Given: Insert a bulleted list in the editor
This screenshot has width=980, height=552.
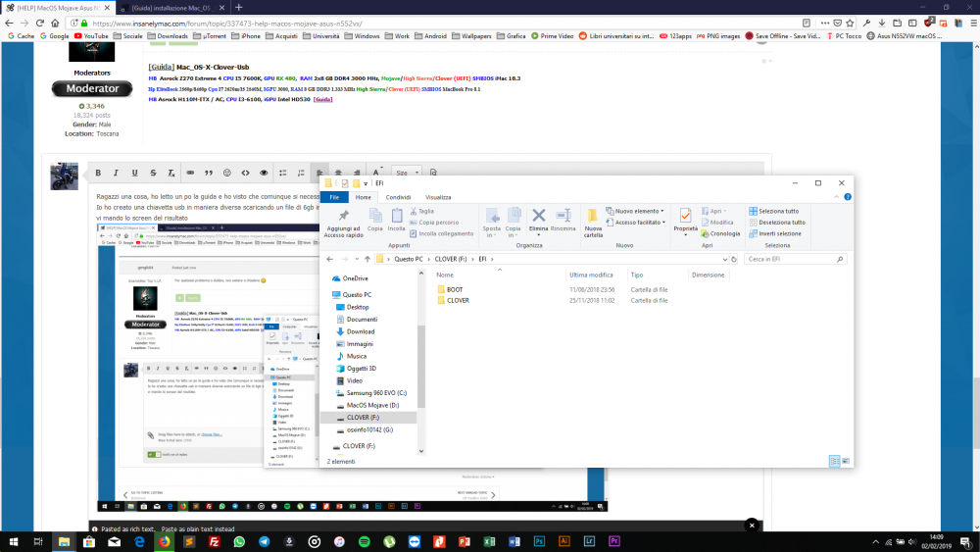Looking at the screenshot, I should coord(282,174).
